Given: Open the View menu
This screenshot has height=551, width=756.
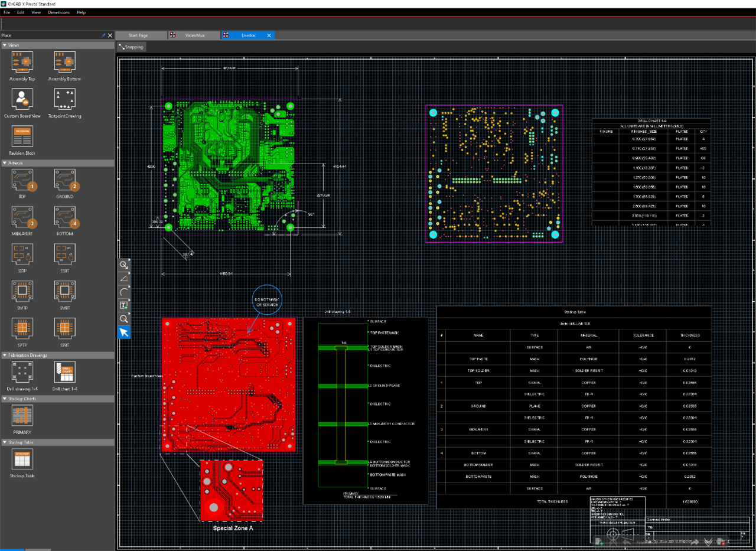Looking at the screenshot, I should coord(36,12).
